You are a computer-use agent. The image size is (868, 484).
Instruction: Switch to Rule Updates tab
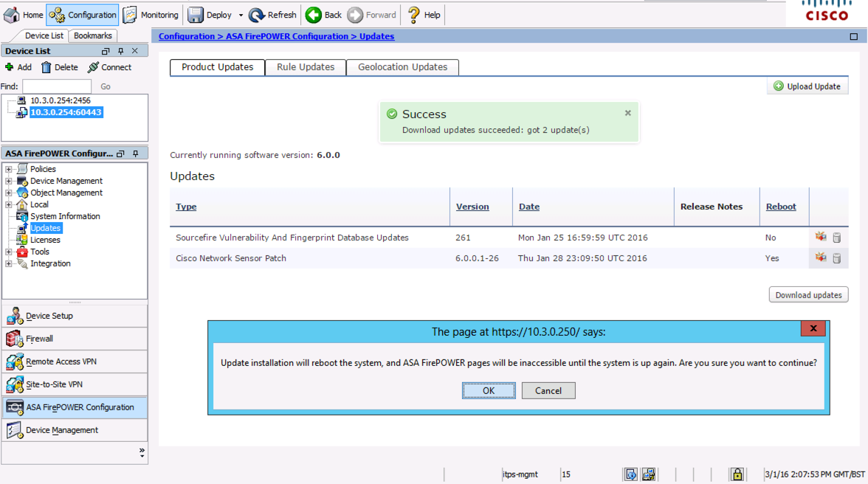[306, 67]
